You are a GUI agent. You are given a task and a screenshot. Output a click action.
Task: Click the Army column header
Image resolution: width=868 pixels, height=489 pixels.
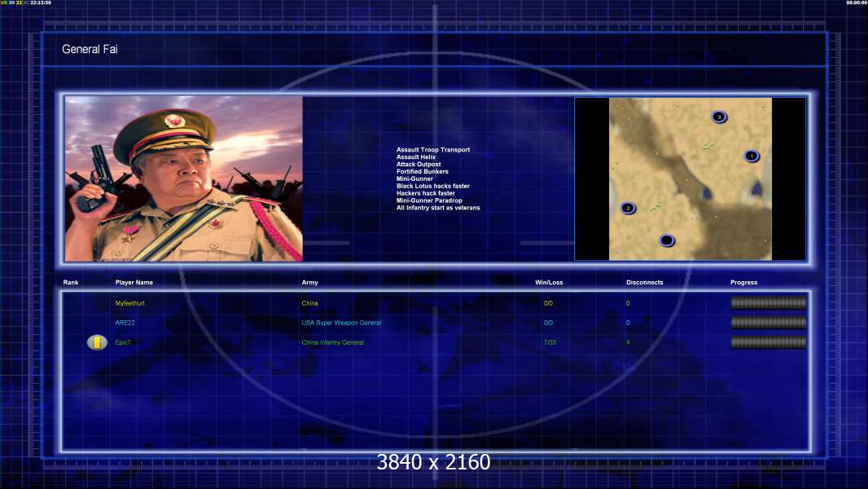pos(310,283)
